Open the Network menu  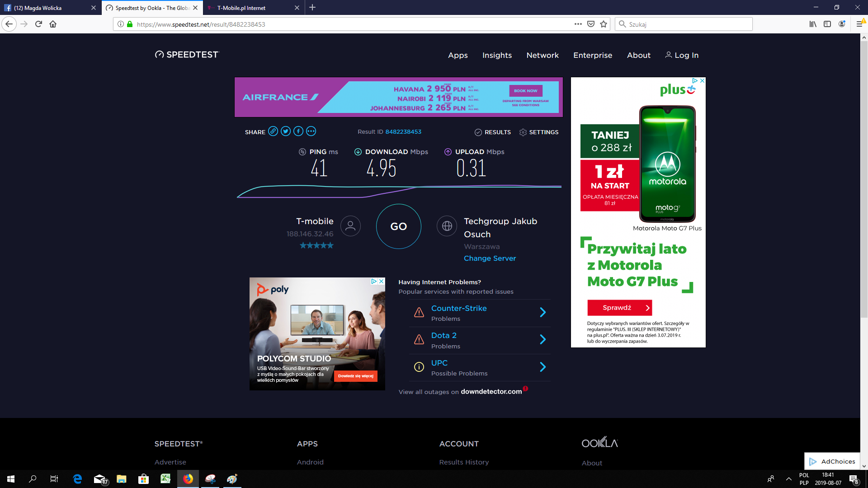[542, 55]
